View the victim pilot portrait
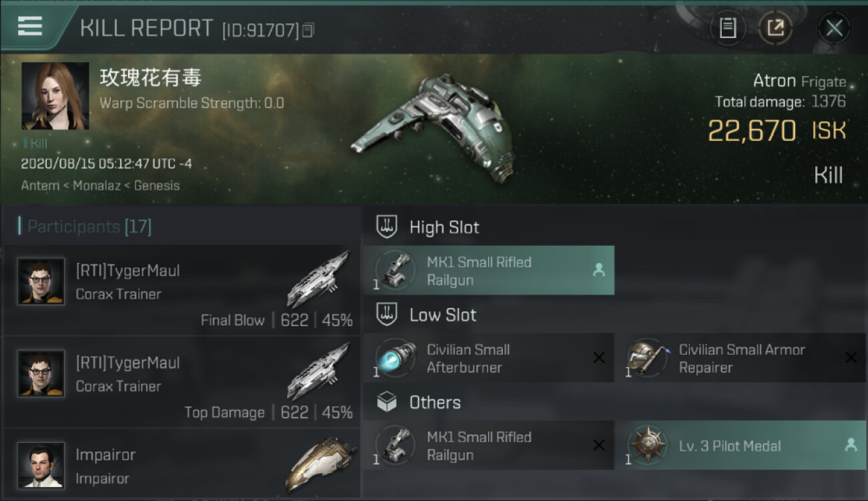This screenshot has height=501, width=868. pos(55,96)
